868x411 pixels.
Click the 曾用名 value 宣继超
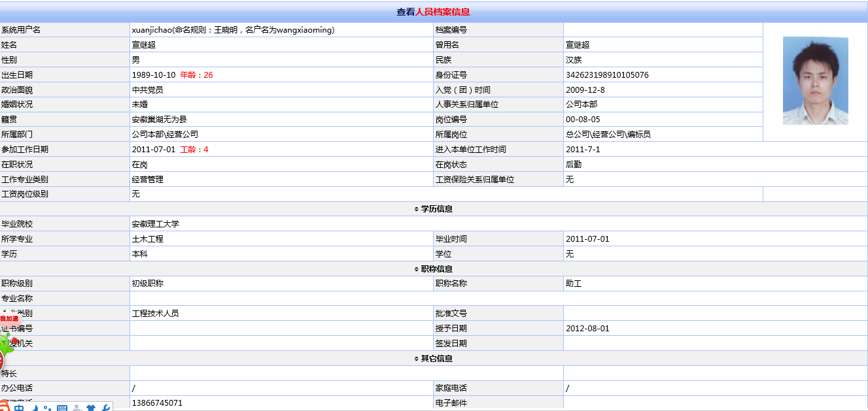point(578,45)
